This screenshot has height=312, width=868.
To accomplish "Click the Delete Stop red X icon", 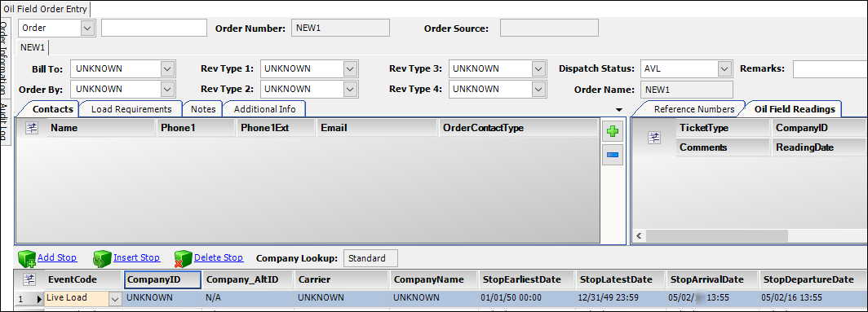I will [184, 258].
